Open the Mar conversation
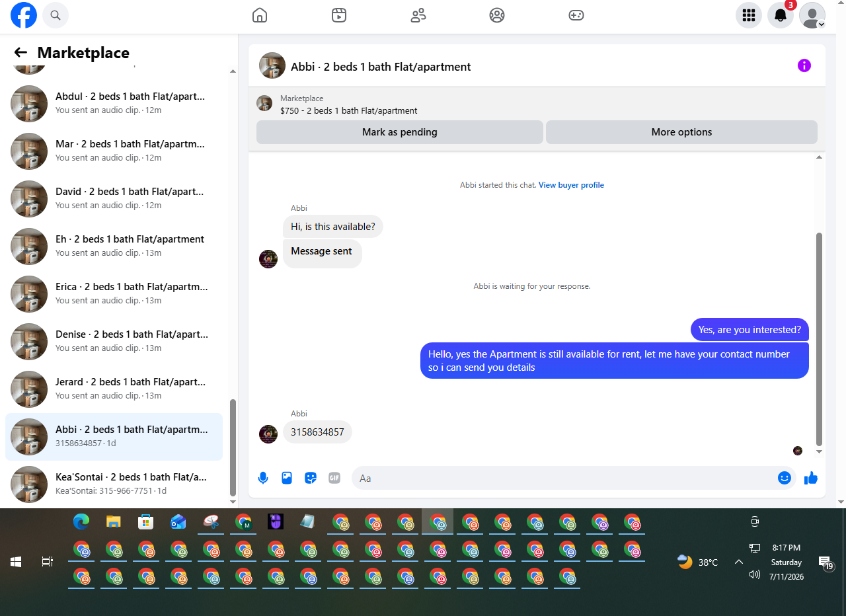This screenshot has width=846, height=616. coord(114,151)
